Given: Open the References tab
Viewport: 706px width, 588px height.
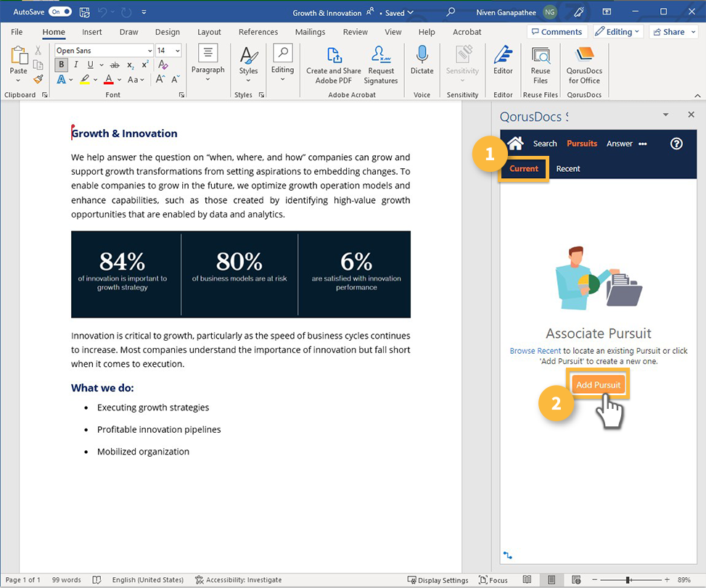Looking at the screenshot, I should pos(258,32).
